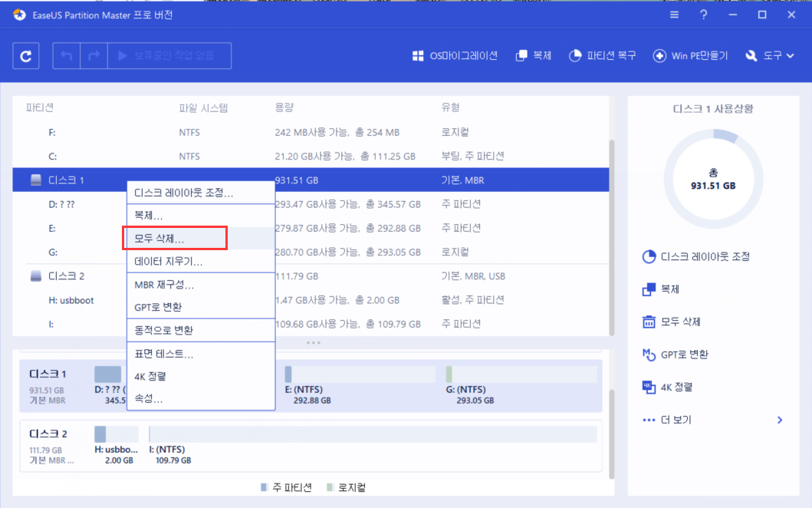
Task: Select 데이터 지우기 in context menu
Action: 201,261
